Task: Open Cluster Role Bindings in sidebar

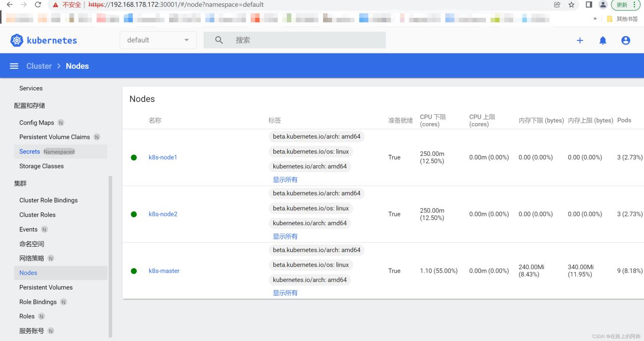Action: pos(49,200)
